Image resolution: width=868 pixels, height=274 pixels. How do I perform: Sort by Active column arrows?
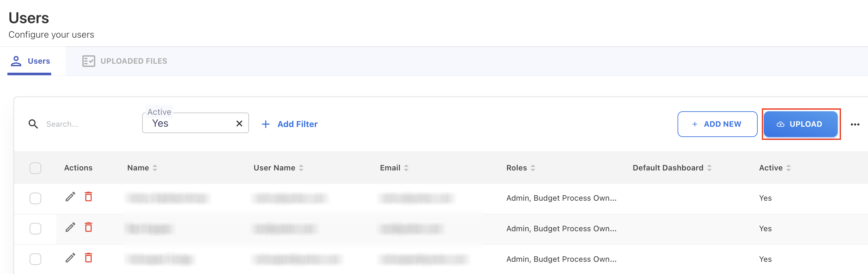(x=789, y=168)
